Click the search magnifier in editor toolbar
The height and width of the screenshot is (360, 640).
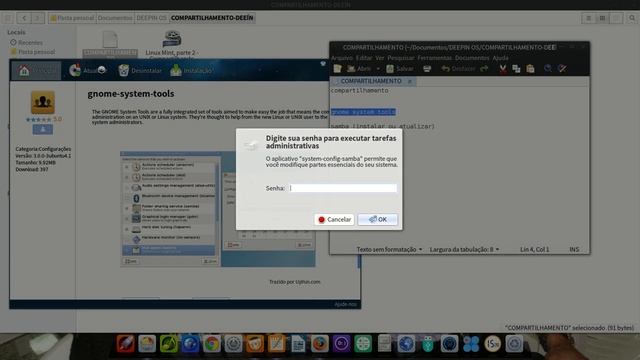548,69
